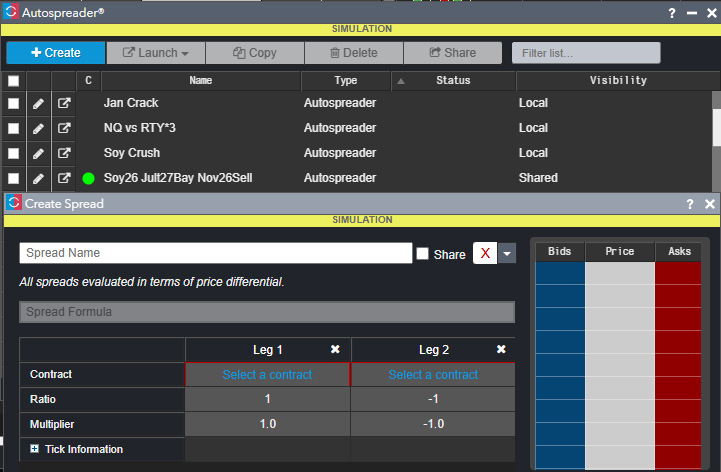Screen dimensions: 721x472
Task: Sort the list by the Status column
Action: pos(452,80)
